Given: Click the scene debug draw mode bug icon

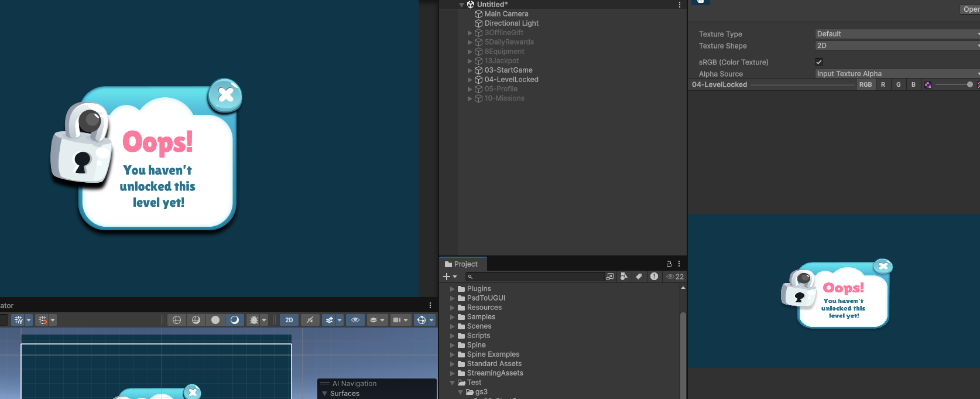Looking at the screenshot, I should pyautogui.click(x=254, y=320).
